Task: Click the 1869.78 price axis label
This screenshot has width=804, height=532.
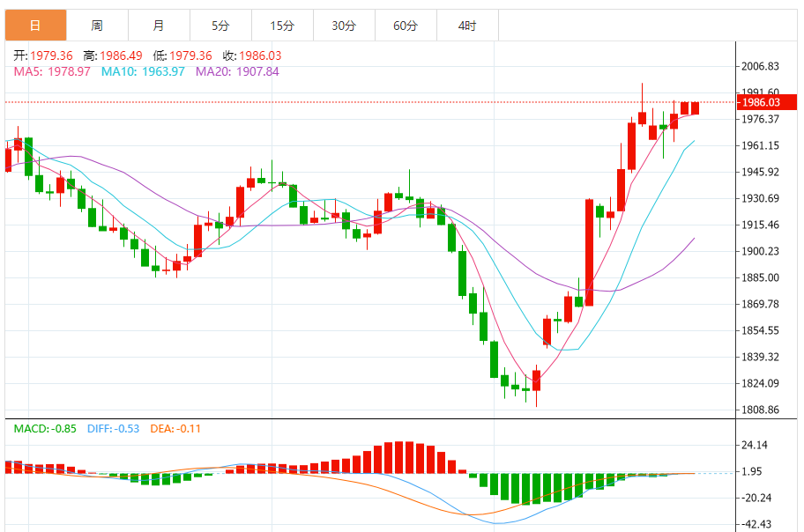Action: click(761, 304)
